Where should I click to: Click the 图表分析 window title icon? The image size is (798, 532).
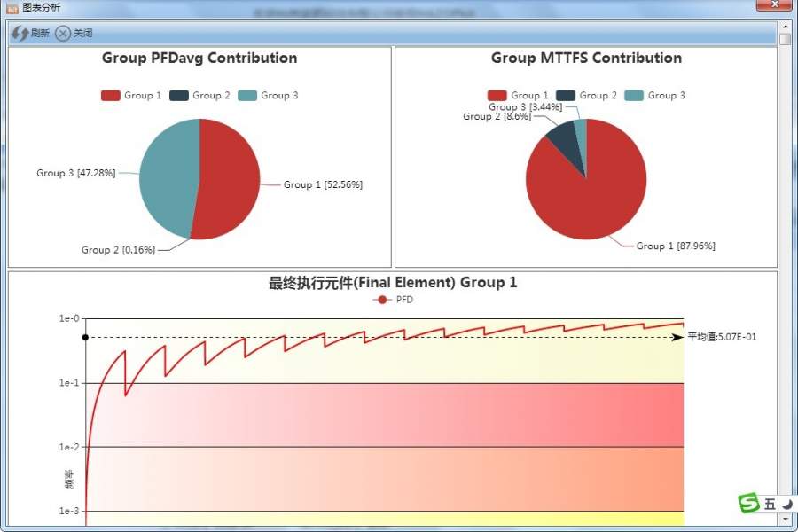click(12, 8)
